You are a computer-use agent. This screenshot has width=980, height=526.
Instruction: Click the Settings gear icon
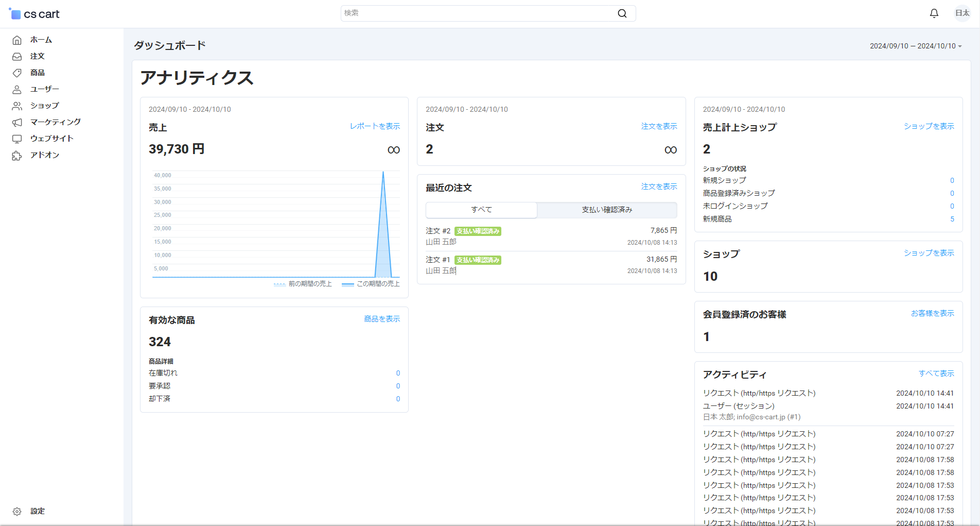(x=17, y=512)
